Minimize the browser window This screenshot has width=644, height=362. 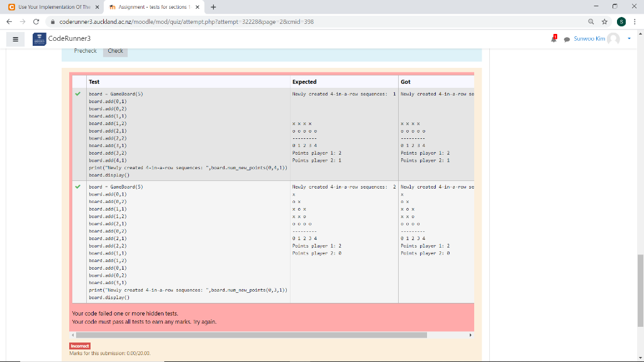(596, 6)
